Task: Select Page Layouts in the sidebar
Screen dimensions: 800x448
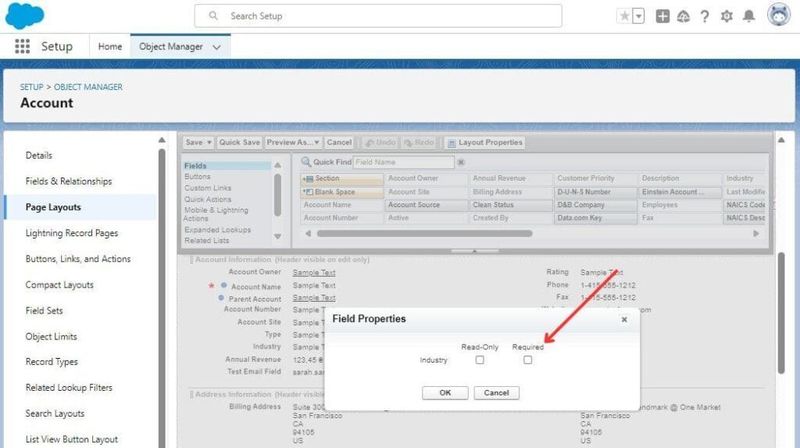Action: (x=53, y=207)
